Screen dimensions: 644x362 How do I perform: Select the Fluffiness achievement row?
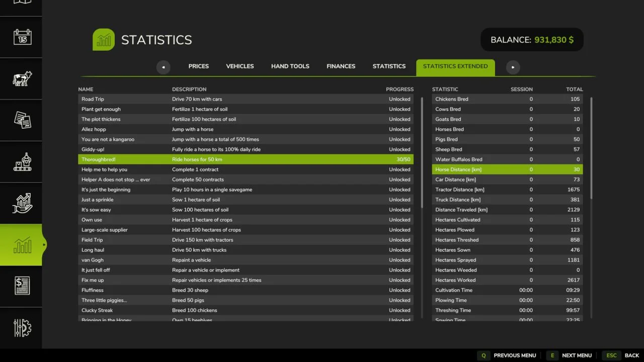246,290
